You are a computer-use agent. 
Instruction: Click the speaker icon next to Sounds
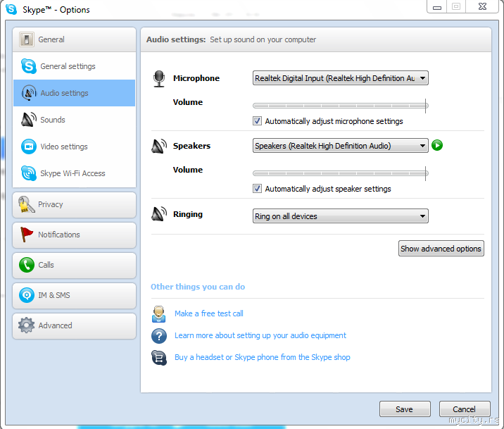(x=29, y=120)
